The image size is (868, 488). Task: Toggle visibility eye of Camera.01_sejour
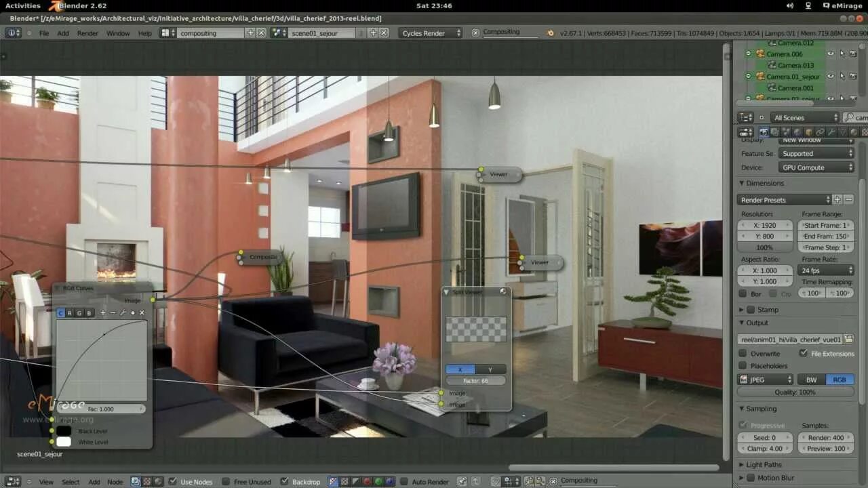coord(831,77)
